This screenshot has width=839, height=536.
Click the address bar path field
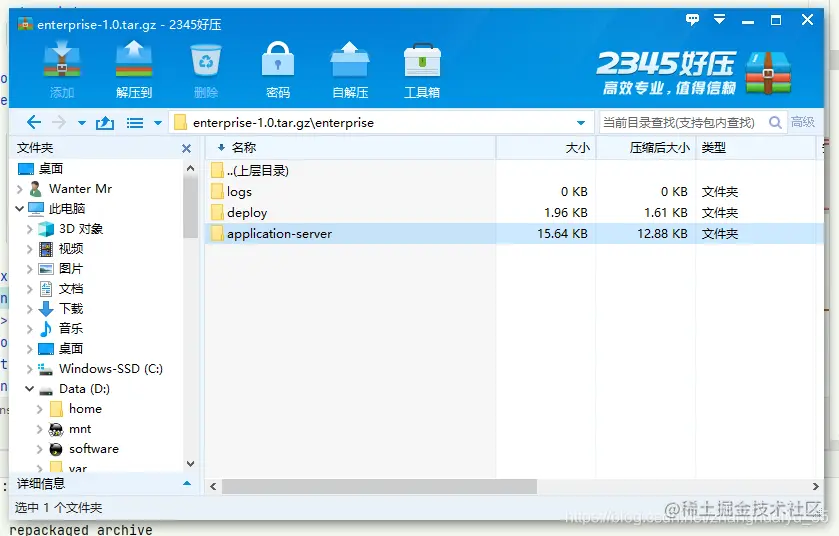tap(381, 122)
